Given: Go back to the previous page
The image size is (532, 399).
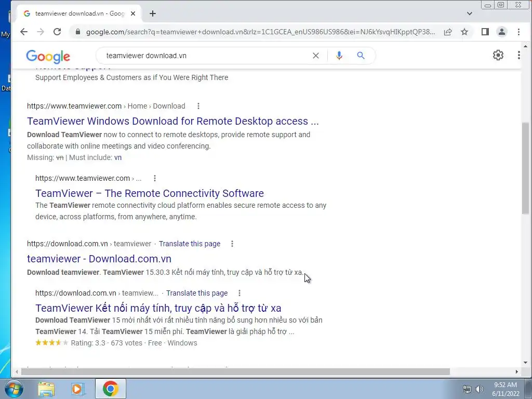Looking at the screenshot, I should point(23,32).
